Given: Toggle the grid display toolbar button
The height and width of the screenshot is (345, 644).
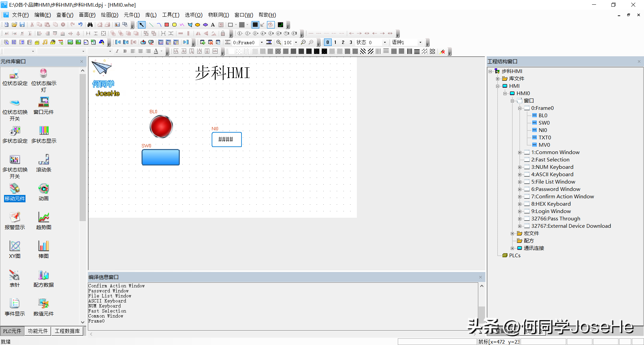Looking at the screenshot, I should click(x=255, y=25).
